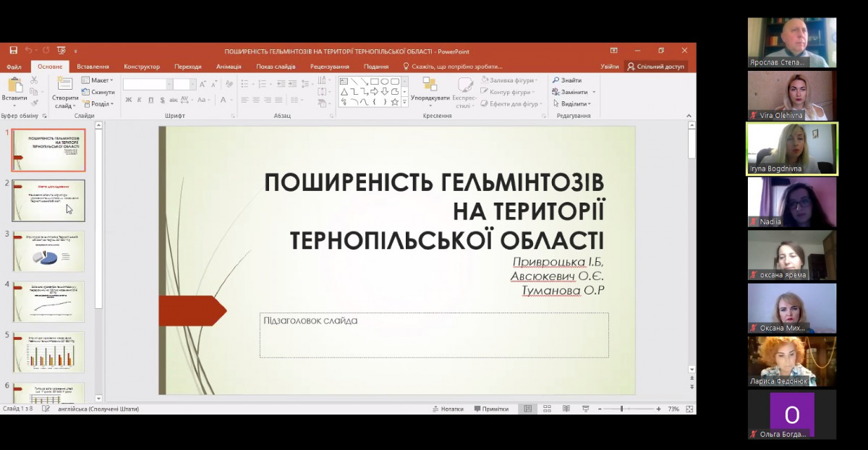
Task: Toggle the Нотатки notes pane
Action: (447, 409)
